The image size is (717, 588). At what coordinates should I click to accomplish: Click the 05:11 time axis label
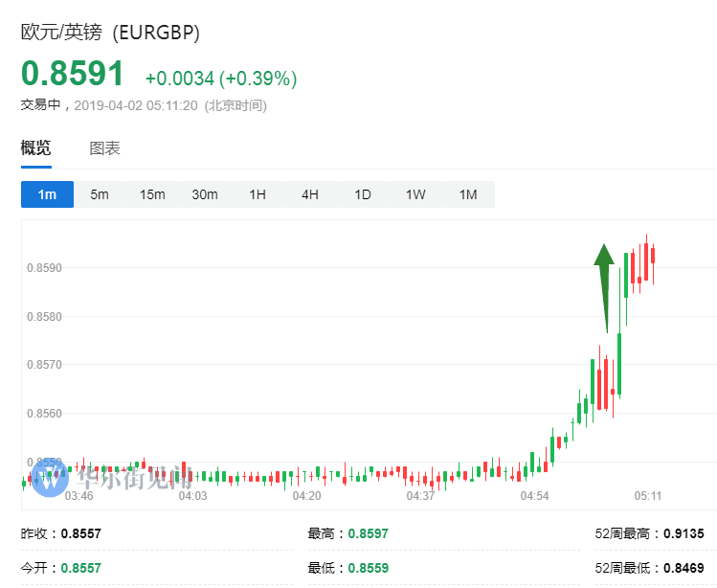click(x=648, y=496)
